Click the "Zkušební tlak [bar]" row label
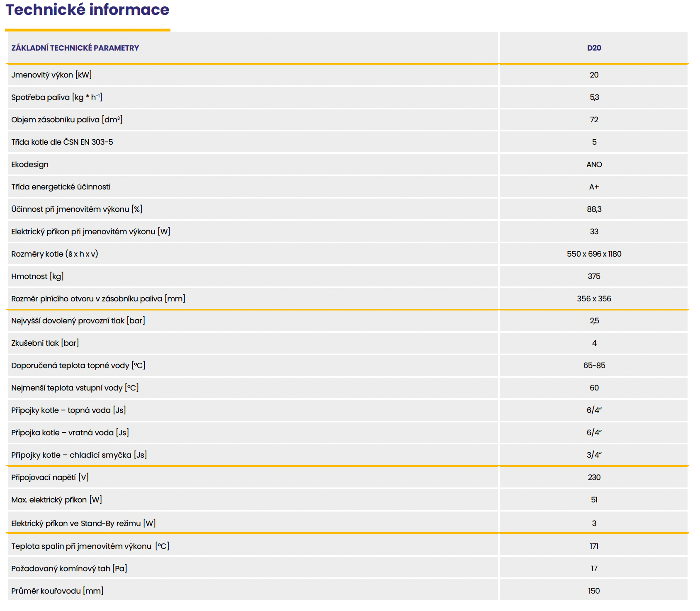The height and width of the screenshot is (611, 700). pos(45,343)
